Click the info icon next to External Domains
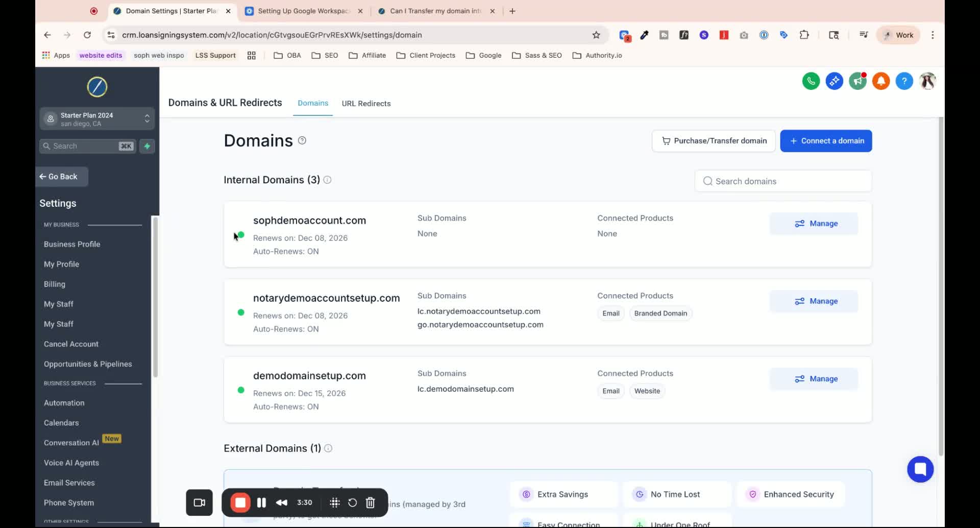Viewport: 980px width, 528px height. pos(328,448)
